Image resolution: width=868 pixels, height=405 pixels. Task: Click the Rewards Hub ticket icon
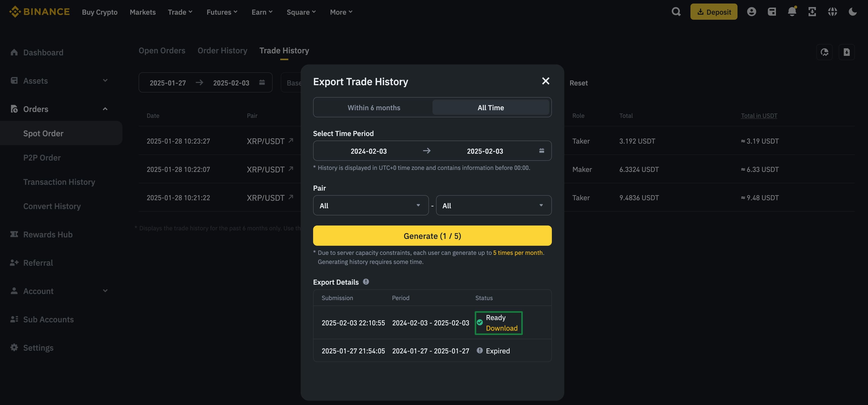14,234
